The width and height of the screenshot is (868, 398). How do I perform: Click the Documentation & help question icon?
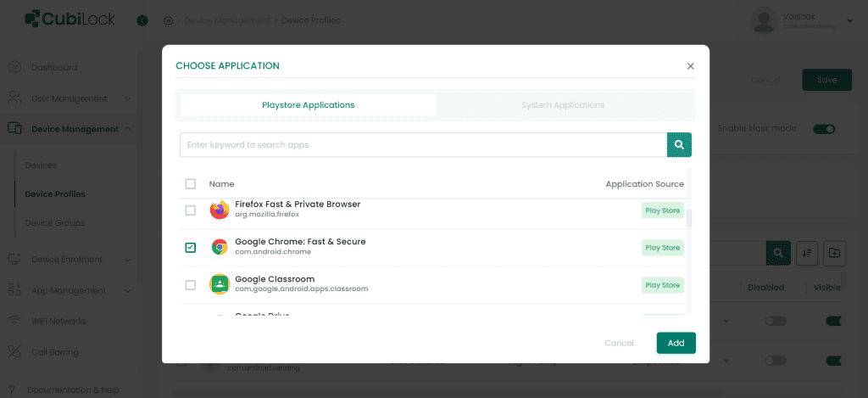pyautogui.click(x=12, y=390)
